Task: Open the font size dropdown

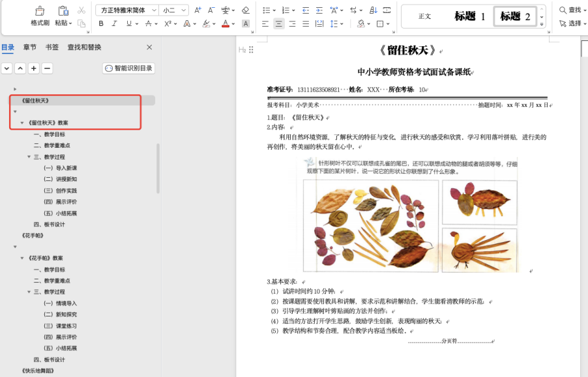Action: [184, 10]
